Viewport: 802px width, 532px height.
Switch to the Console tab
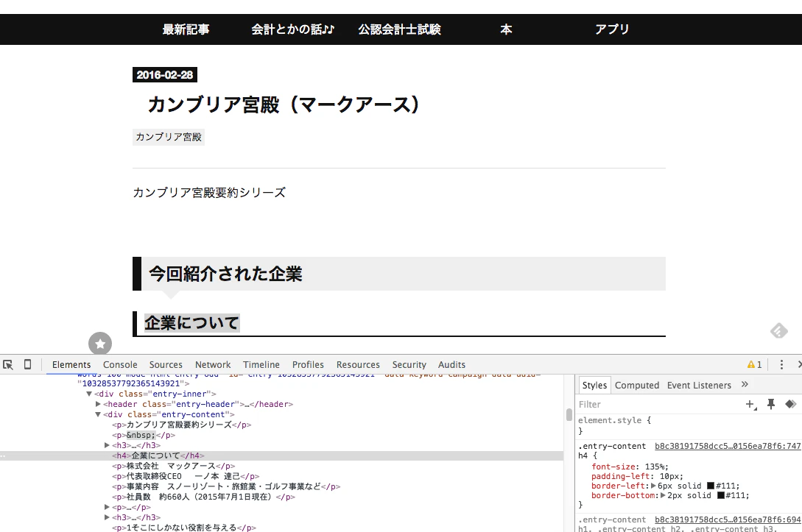click(x=120, y=364)
